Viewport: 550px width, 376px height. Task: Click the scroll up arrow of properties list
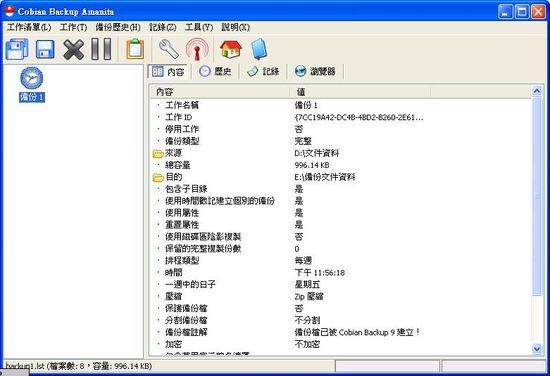537,91
